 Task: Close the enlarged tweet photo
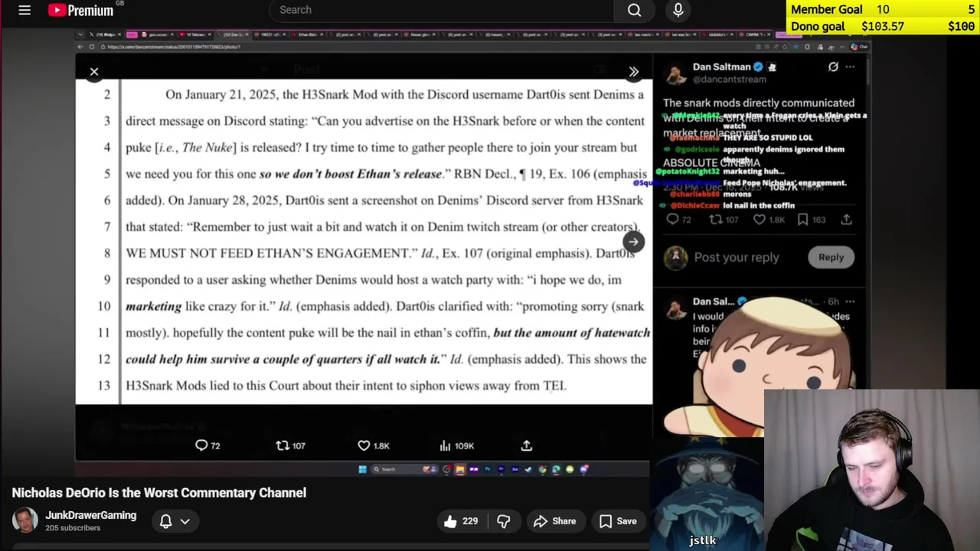(94, 72)
